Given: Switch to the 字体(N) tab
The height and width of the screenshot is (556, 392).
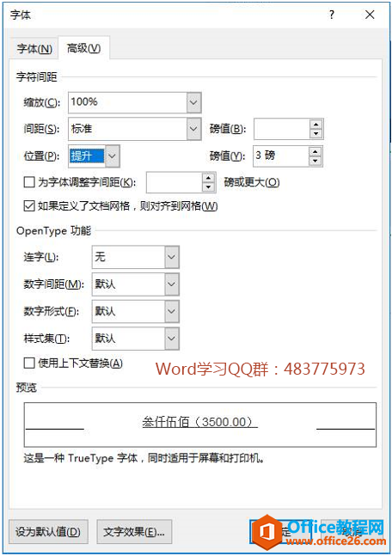Looking at the screenshot, I should pos(34,49).
